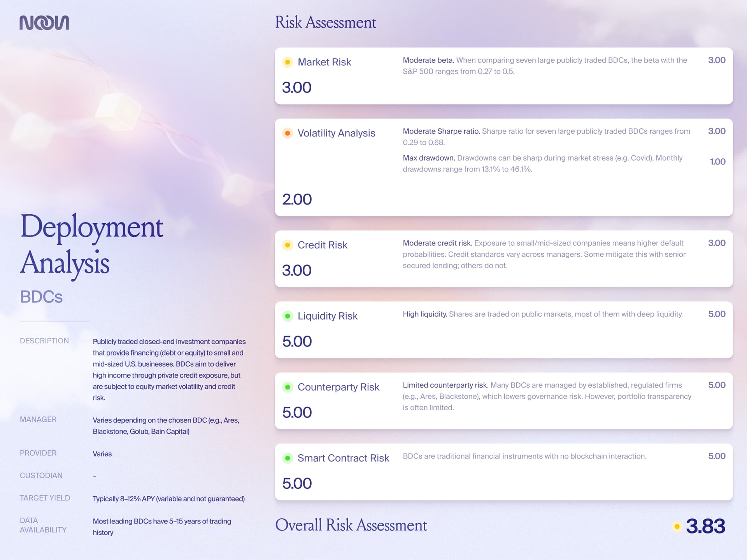Click the TARGET YIELD label
This screenshot has height=560, width=747.
pos(45,498)
